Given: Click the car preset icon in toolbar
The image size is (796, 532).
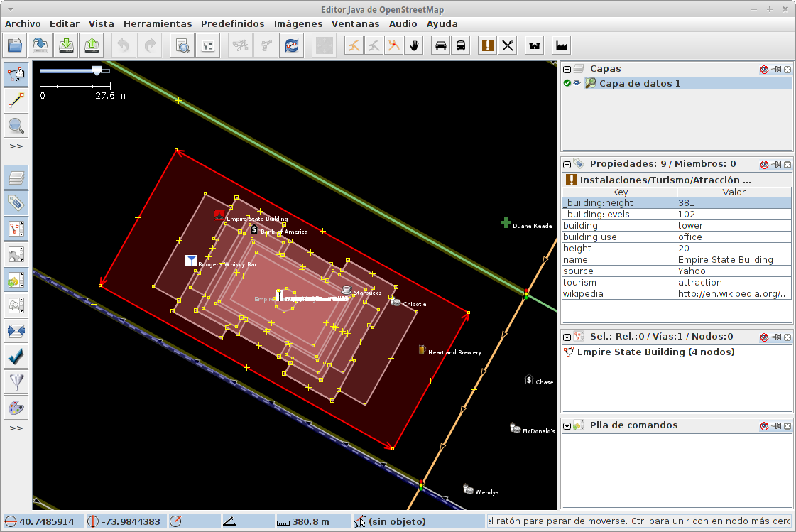Looking at the screenshot, I should (x=441, y=45).
